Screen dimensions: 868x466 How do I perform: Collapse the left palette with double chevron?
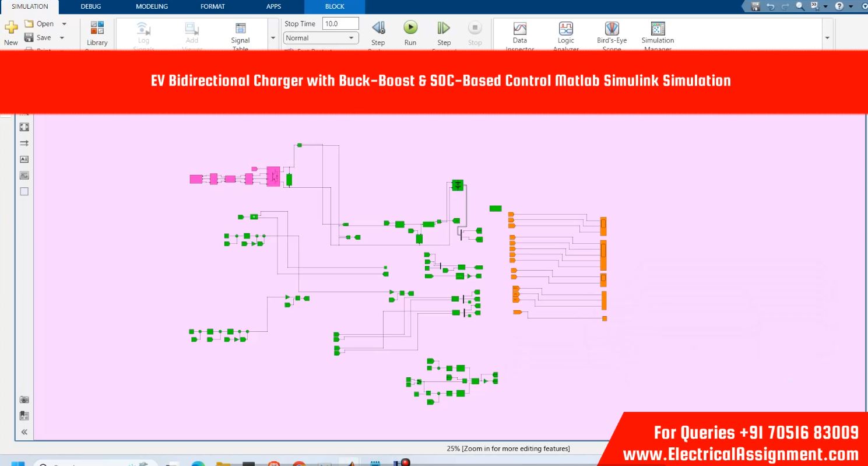[x=24, y=432]
